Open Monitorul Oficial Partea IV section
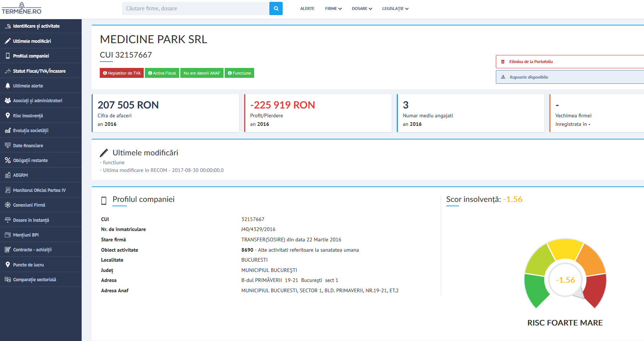 (39, 190)
